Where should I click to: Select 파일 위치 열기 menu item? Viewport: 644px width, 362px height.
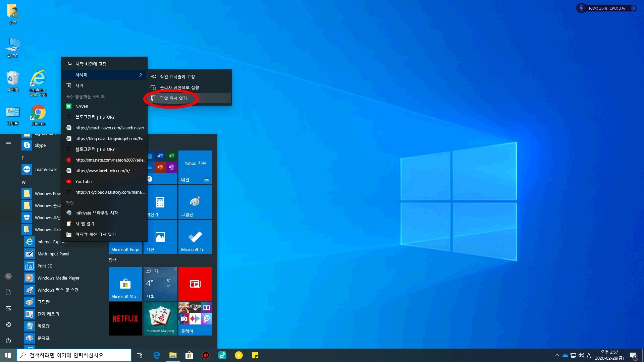coord(173,98)
